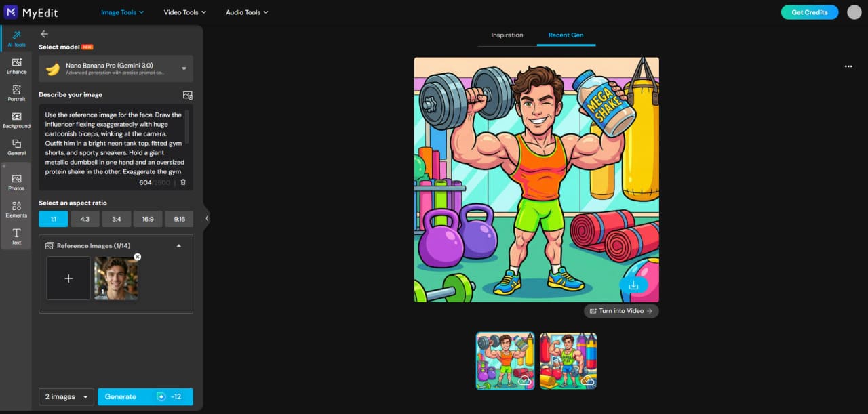Open the Photos sidebar panel
Screen dimensions: 868x414
pos(16,182)
